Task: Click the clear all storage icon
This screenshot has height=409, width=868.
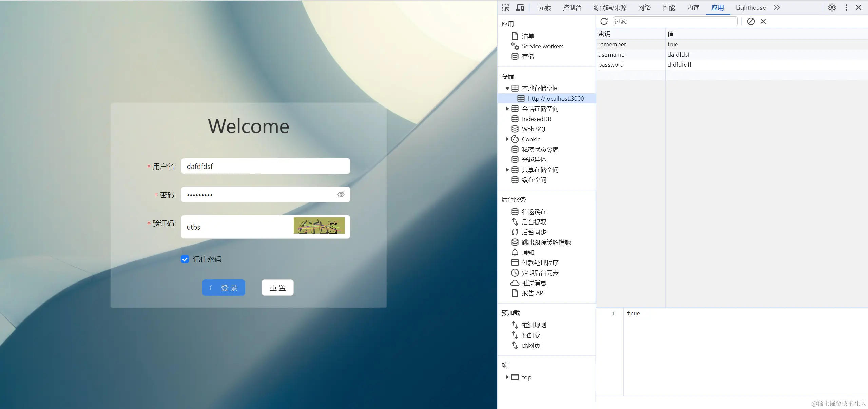Action: click(751, 21)
